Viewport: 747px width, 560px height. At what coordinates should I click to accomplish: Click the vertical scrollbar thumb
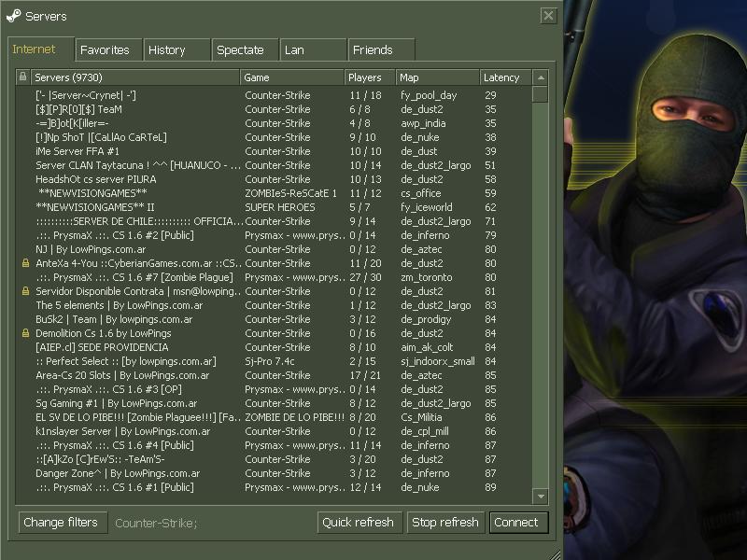pyautogui.click(x=541, y=94)
